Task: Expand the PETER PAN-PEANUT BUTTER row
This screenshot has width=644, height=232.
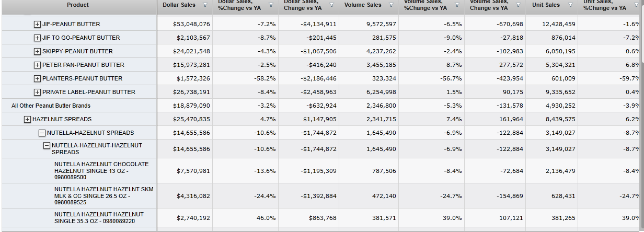Action: pos(37,65)
